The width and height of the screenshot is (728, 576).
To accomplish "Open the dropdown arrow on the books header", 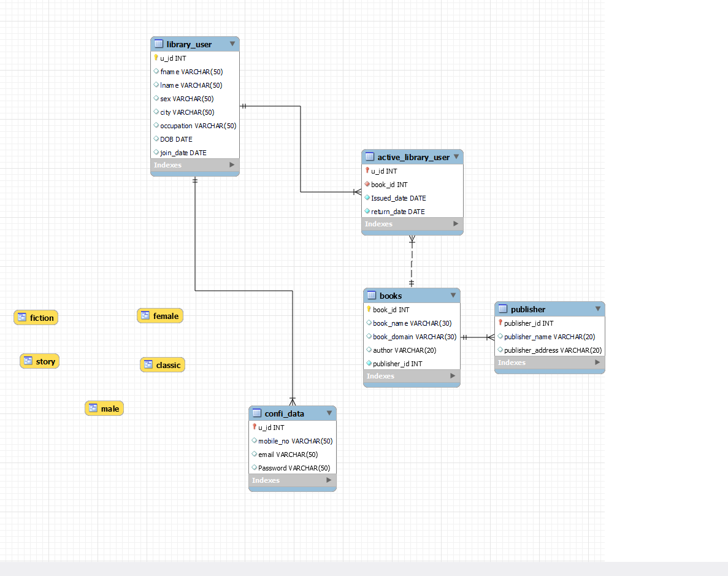I will pos(453,295).
